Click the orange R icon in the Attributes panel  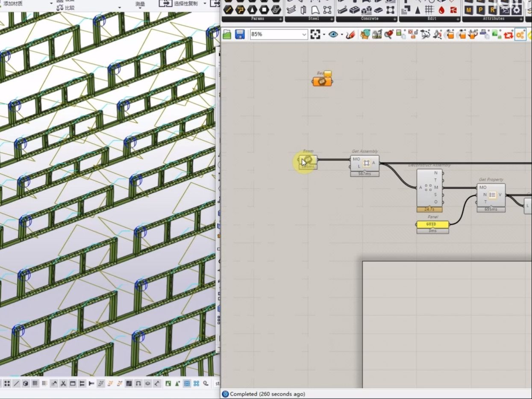point(493,10)
